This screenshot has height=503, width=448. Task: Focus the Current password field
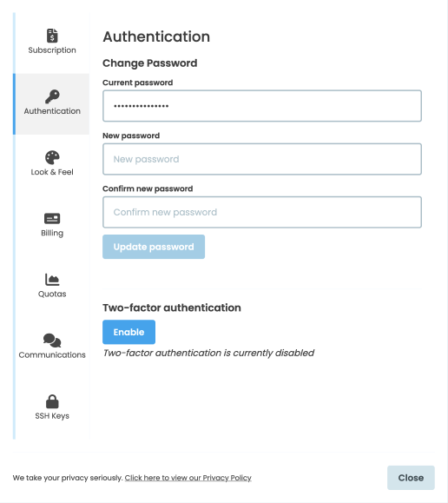click(262, 106)
